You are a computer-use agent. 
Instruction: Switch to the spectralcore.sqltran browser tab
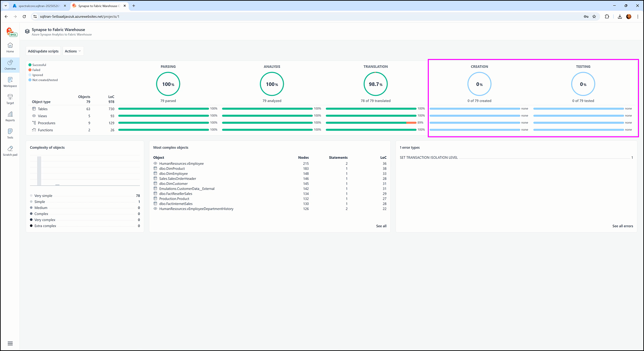coord(38,6)
